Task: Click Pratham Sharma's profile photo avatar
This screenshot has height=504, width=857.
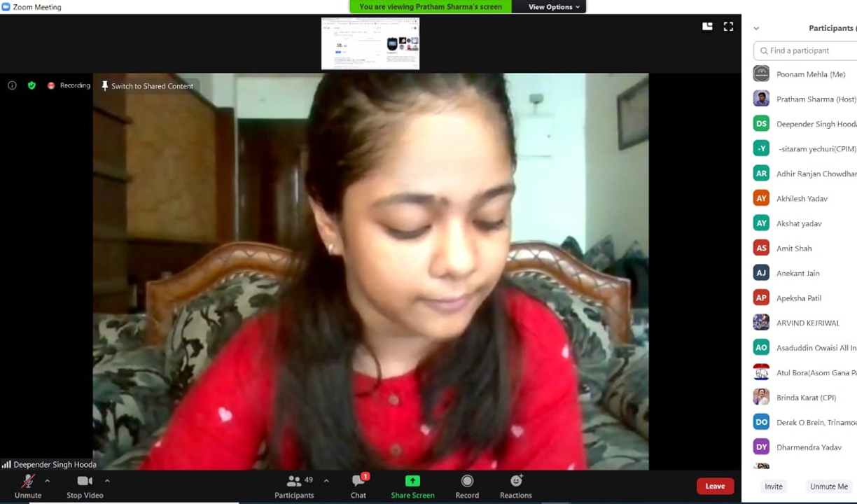Action: tap(761, 99)
